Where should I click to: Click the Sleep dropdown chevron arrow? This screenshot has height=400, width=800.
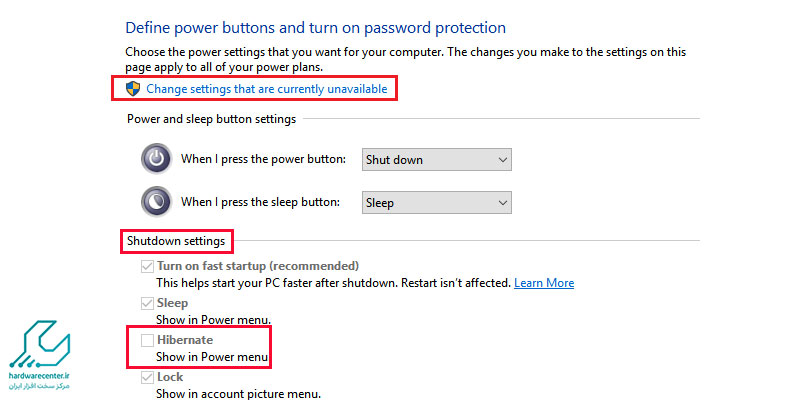(x=503, y=203)
